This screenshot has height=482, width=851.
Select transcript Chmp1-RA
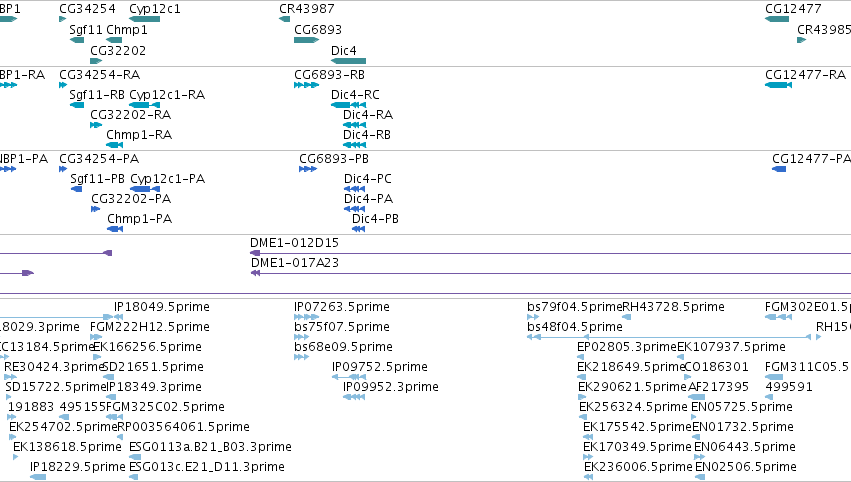(x=139, y=135)
